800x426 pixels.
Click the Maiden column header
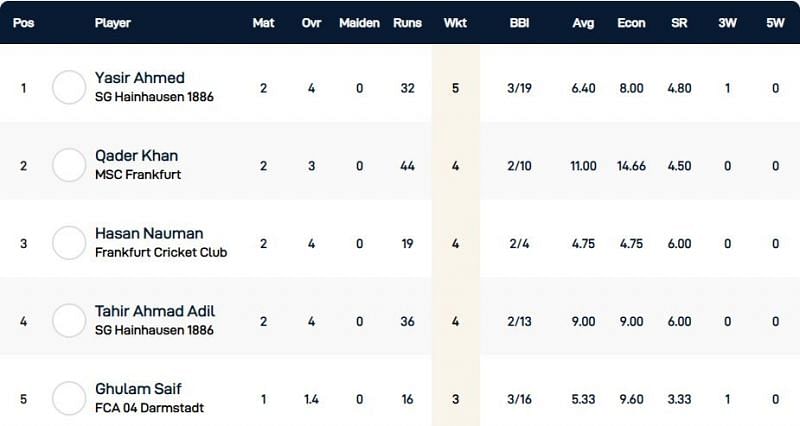(x=359, y=23)
